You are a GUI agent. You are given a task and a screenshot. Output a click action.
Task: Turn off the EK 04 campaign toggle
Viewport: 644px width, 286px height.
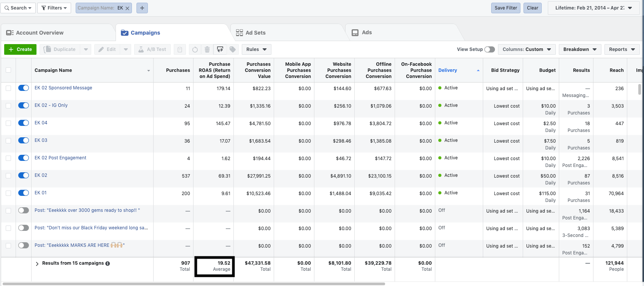tap(24, 123)
